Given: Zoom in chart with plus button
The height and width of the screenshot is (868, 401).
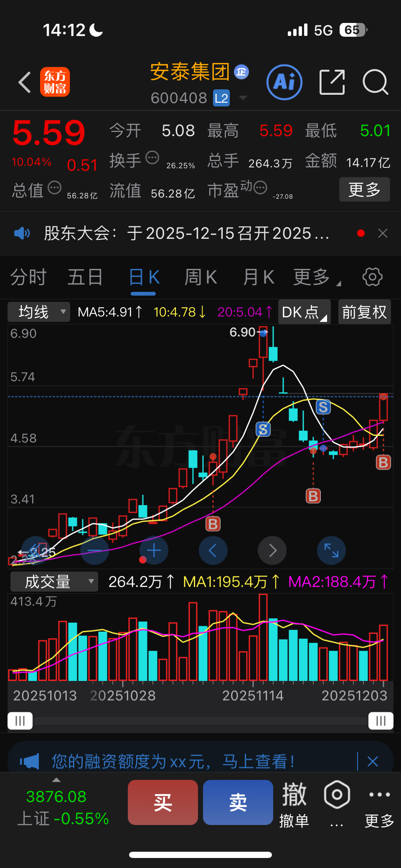Looking at the screenshot, I should coord(154,551).
